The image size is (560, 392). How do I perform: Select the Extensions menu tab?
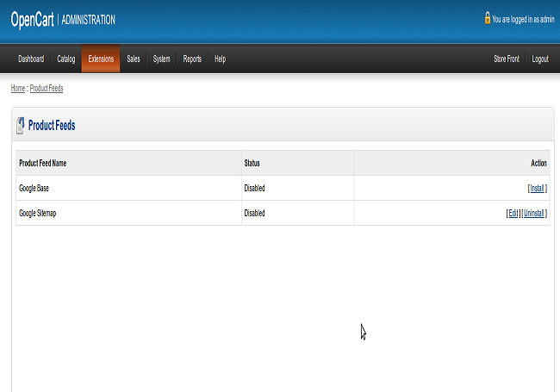coord(101,59)
